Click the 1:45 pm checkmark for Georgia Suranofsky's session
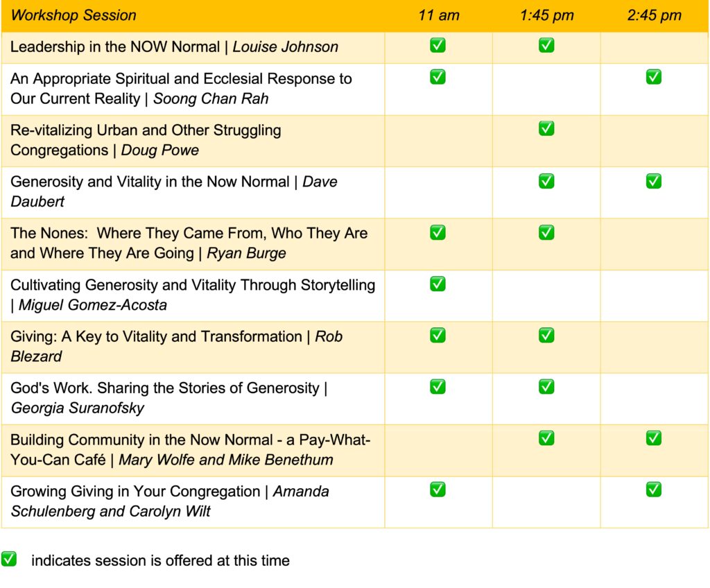 (x=546, y=387)
